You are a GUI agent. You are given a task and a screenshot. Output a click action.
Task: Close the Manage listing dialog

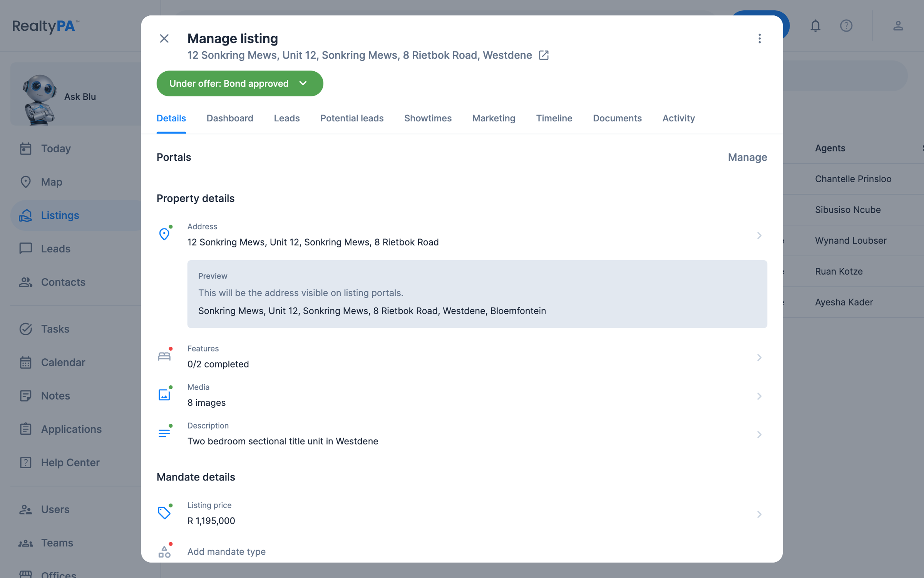point(164,39)
